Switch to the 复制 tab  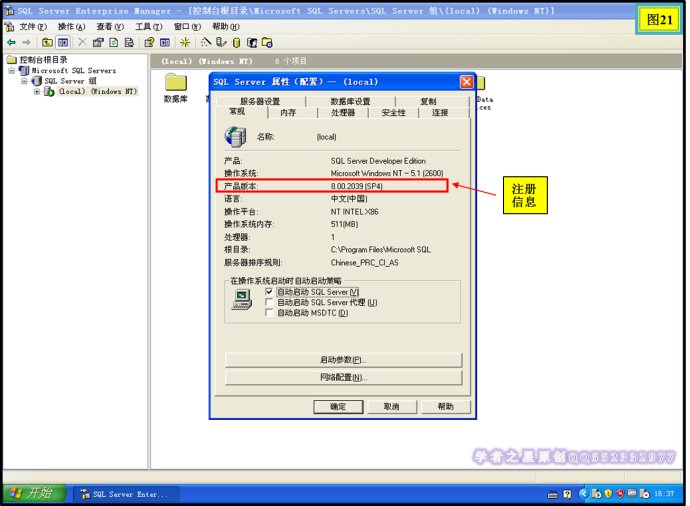coord(428,102)
